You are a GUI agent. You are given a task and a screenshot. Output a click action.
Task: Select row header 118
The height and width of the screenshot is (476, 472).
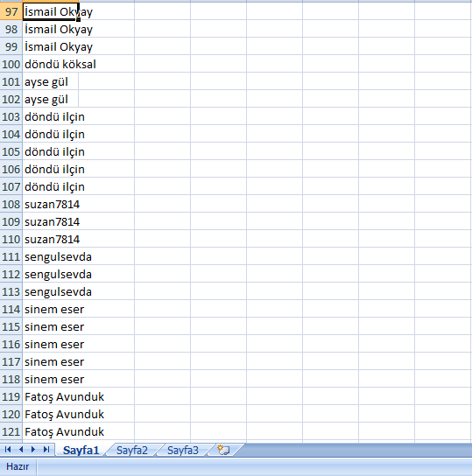pyautogui.click(x=11, y=379)
